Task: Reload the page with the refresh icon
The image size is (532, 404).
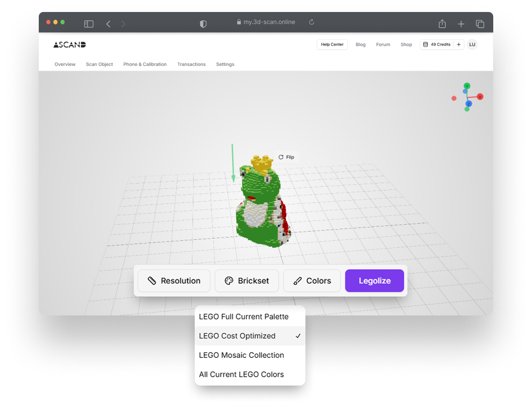Action: (x=311, y=22)
